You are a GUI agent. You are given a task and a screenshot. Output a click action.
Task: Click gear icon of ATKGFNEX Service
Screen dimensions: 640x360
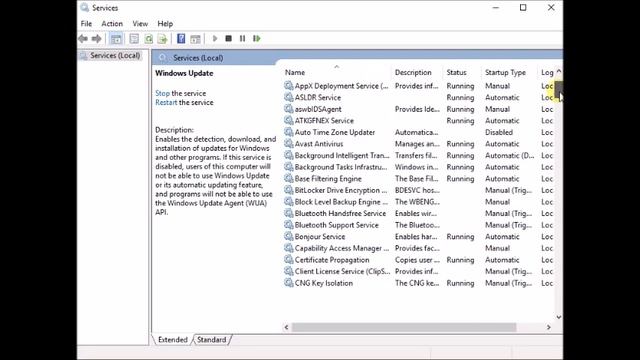point(289,120)
